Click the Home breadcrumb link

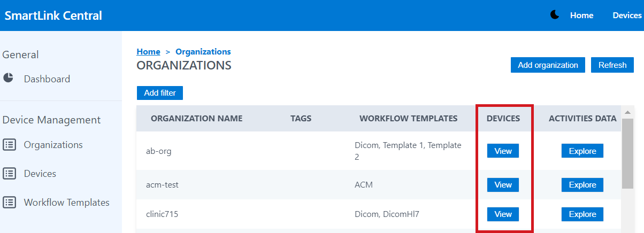[x=148, y=52]
